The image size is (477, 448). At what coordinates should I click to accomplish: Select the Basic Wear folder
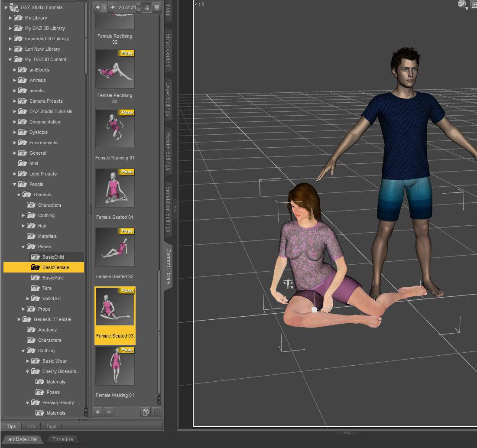pyautogui.click(x=55, y=361)
